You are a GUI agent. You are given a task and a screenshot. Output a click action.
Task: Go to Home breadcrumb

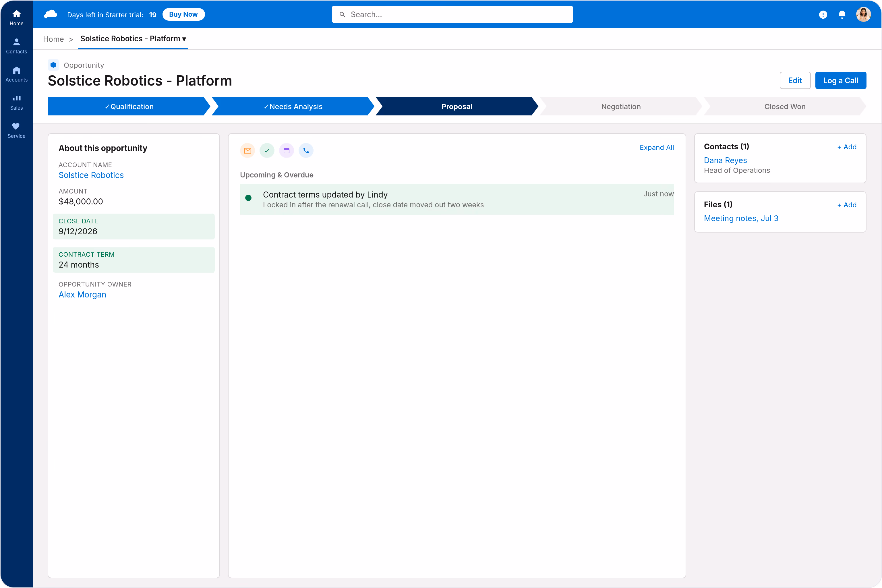coord(53,39)
